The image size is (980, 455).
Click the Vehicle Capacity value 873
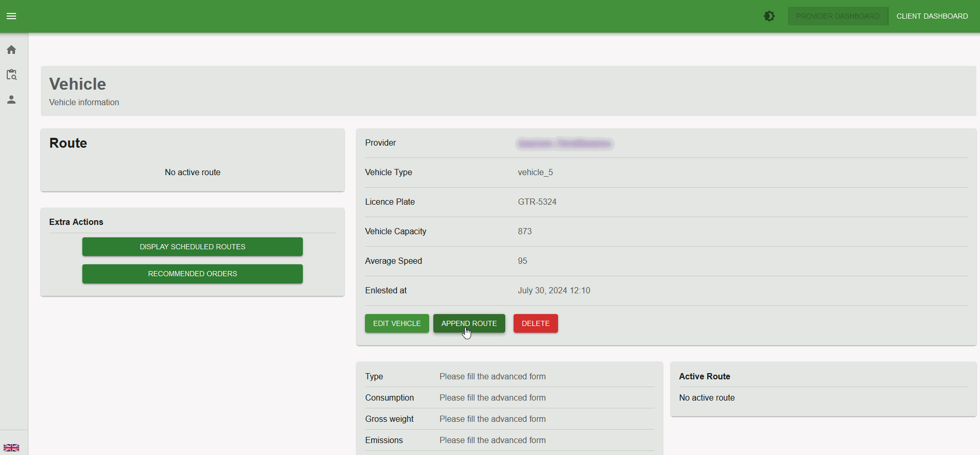click(524, 232)
